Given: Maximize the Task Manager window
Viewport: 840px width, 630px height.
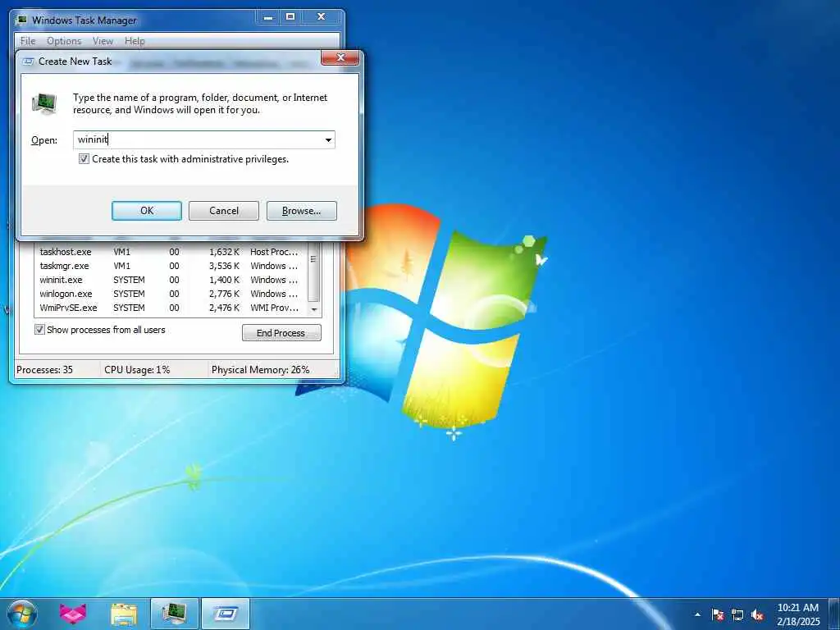Looking at the screenshot, I should (290, 17).
